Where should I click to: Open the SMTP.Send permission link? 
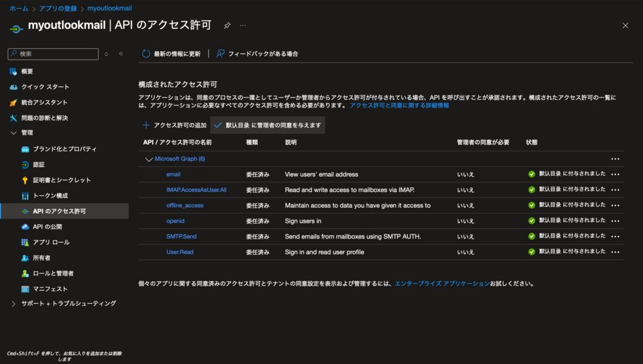tap(181, 237)
